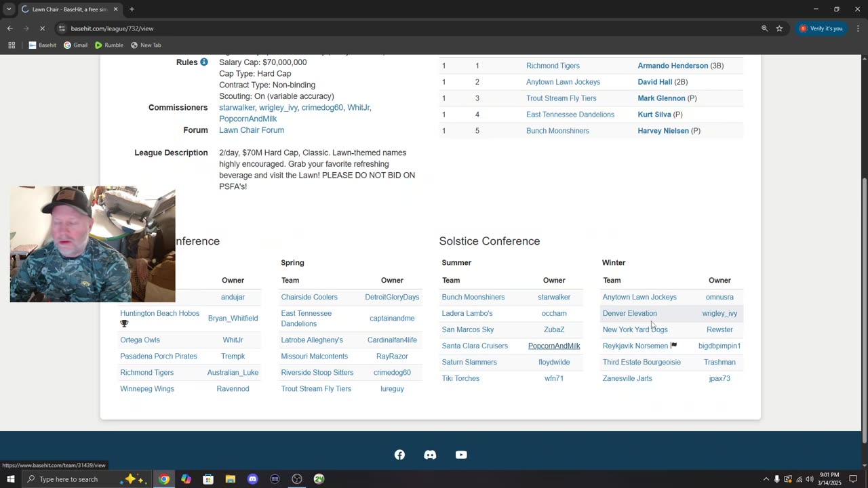Bookmark this page with the star icon
The image size is (868, 488).
coord(779,28)
